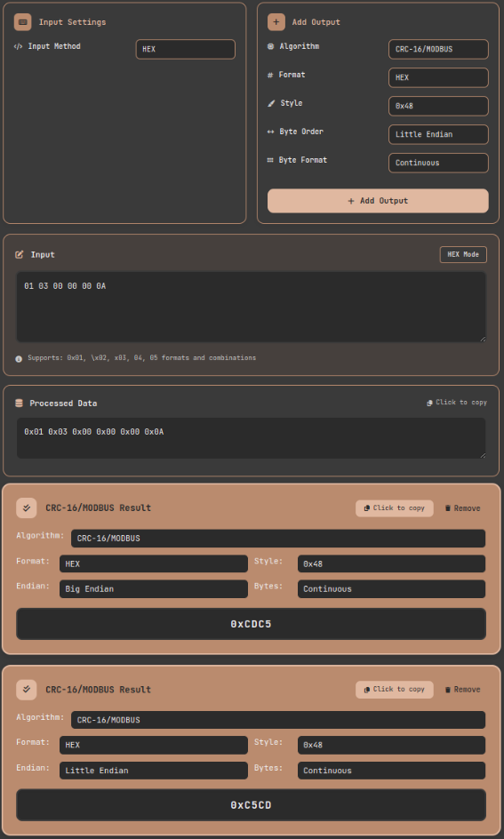Click the Bytes Continuous field in Big Endian result
This screenshot has width=504, height=839.
[392, 589]
